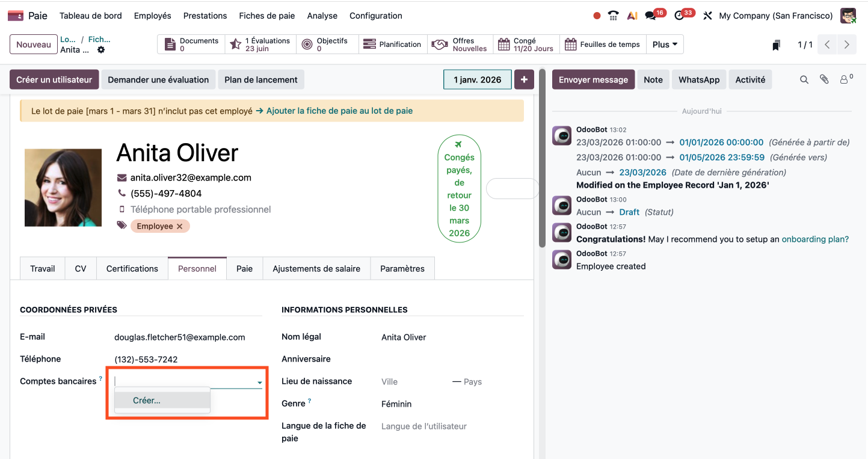868x459 pixels.
Task: Open the My Company (San Francisco) switcher
Action: click(775, 16)
